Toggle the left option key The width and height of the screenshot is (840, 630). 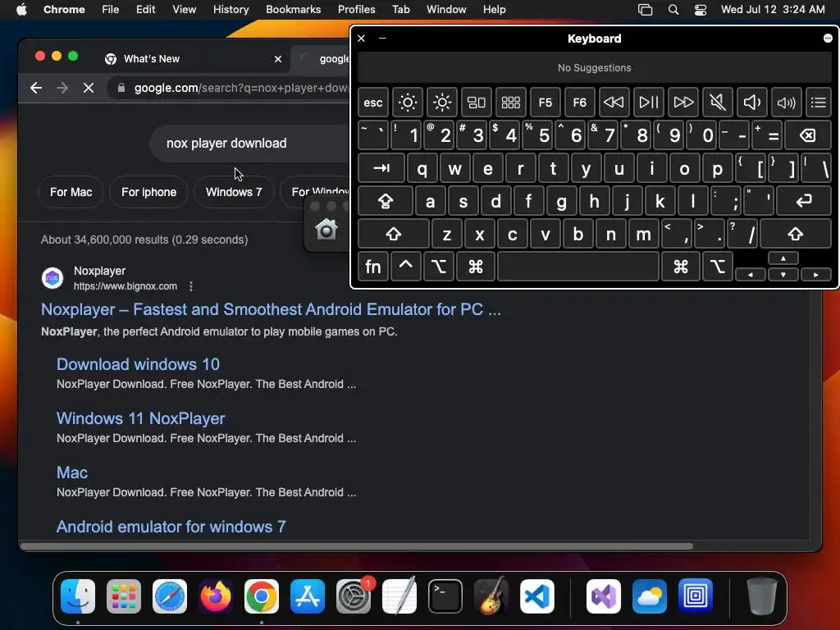(x=438, y=267)
